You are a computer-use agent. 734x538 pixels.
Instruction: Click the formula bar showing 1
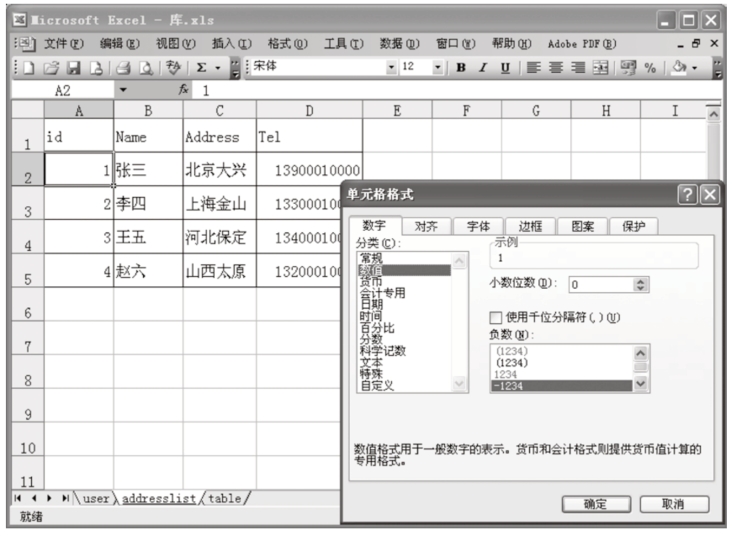point(456,90)
